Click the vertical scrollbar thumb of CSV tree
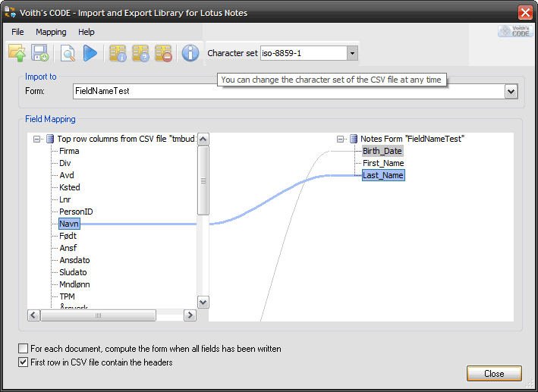Viewport: 538px width, 392px height. (203, 180)
